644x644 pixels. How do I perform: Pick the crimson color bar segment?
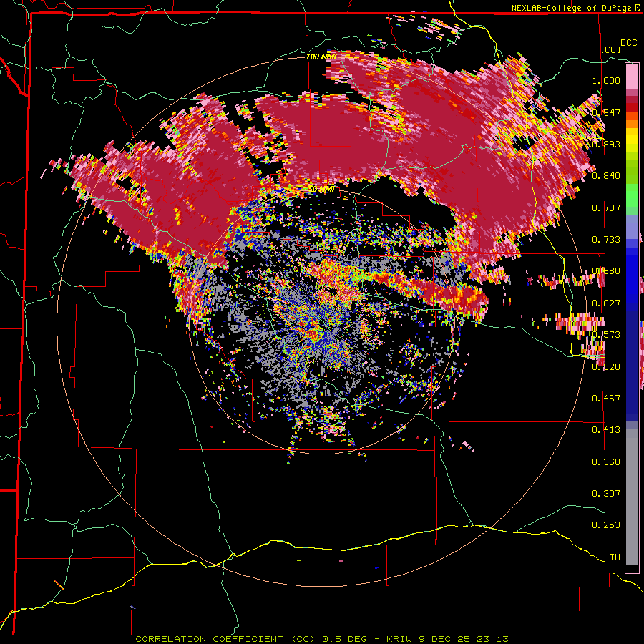[x=632, y=99]
